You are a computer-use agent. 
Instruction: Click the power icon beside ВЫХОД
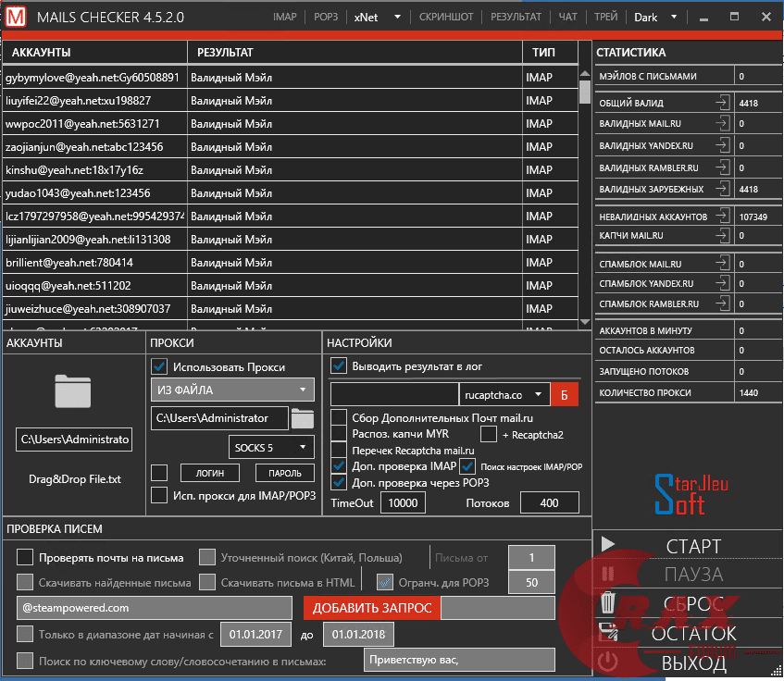click(608, 662)
